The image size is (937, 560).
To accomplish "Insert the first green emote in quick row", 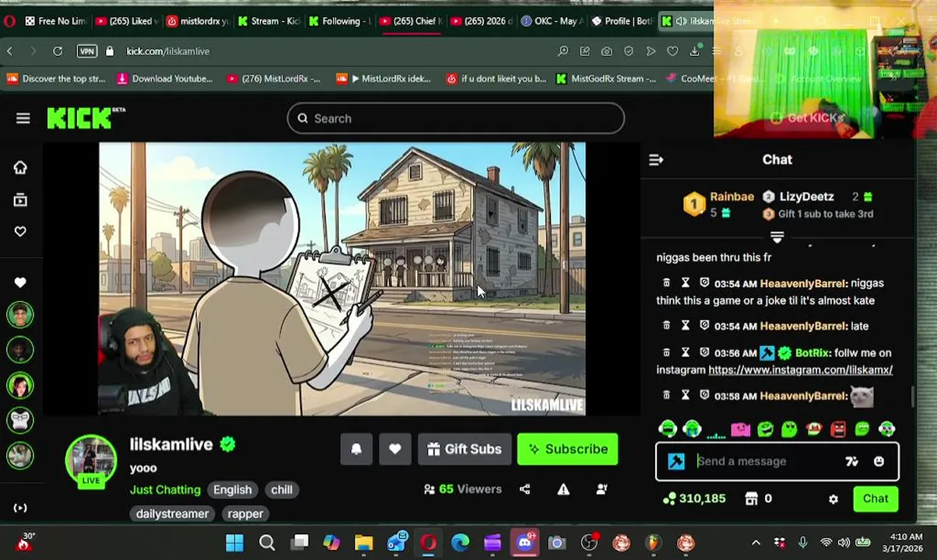I will (x=667, y=429).
